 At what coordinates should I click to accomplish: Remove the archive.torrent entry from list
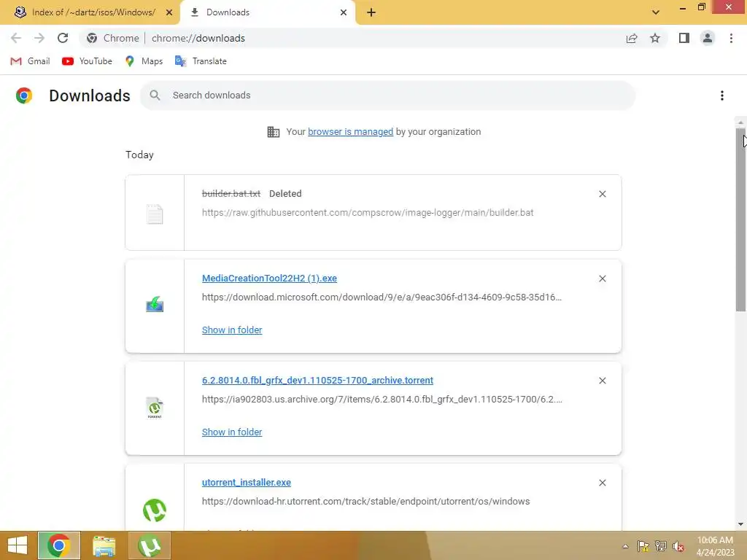602,381
